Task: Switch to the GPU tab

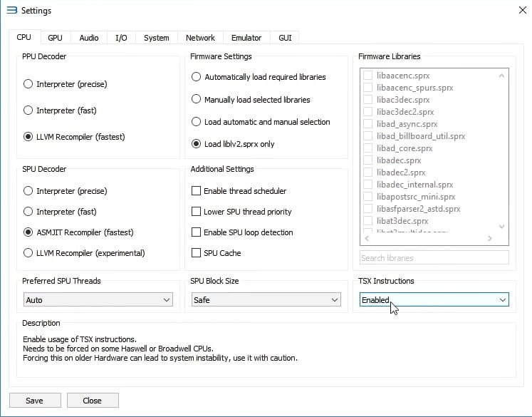Action: pos(55,38)
